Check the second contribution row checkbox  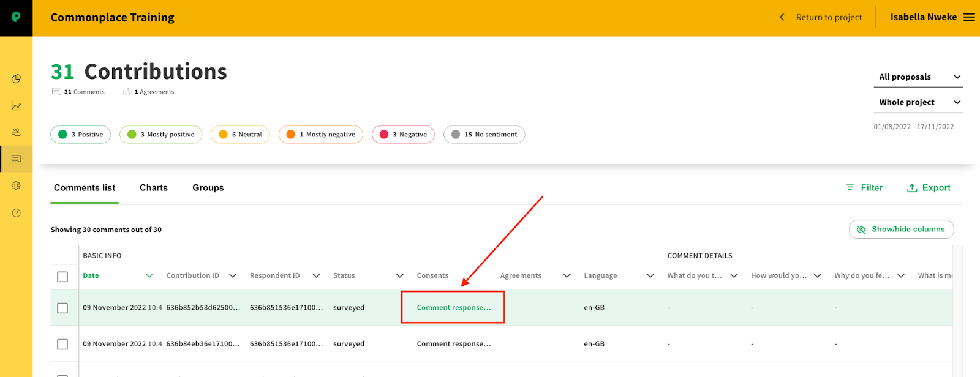click(x=62, y=344)
